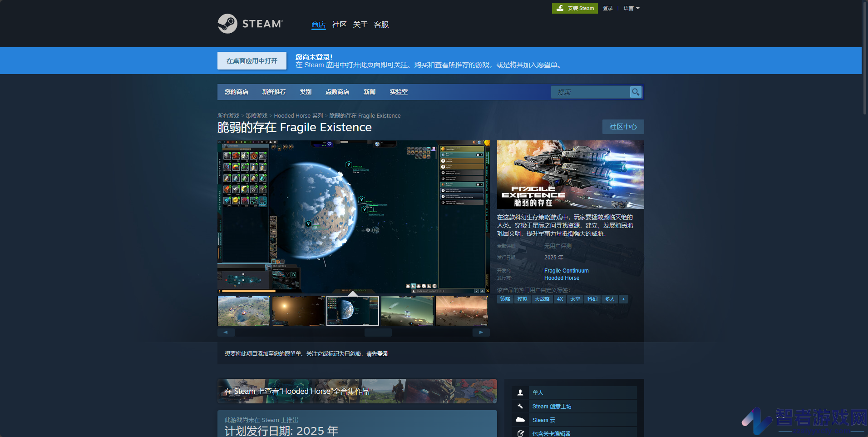The image size is (868, 437).
Task: Open the 实验室 labs tab
Action: click(399, 92)
